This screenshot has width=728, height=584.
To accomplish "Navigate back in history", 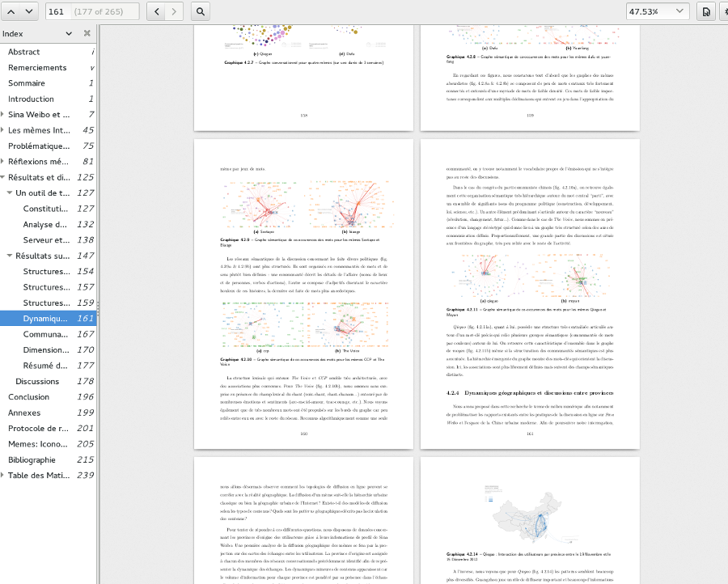I will click(157, 11).
